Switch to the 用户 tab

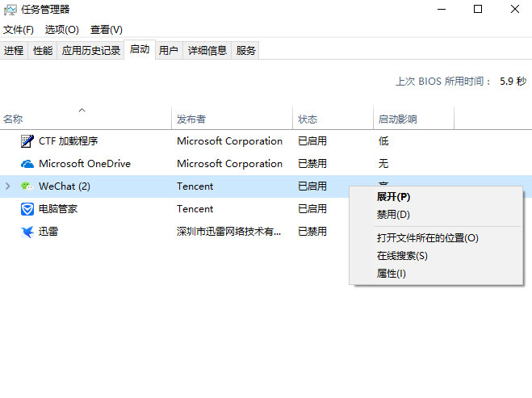click(169, 51)
